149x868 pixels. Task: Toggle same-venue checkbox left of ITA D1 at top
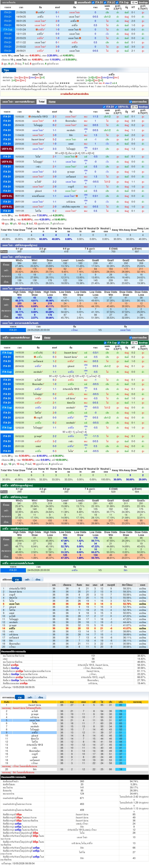(76, 2)
